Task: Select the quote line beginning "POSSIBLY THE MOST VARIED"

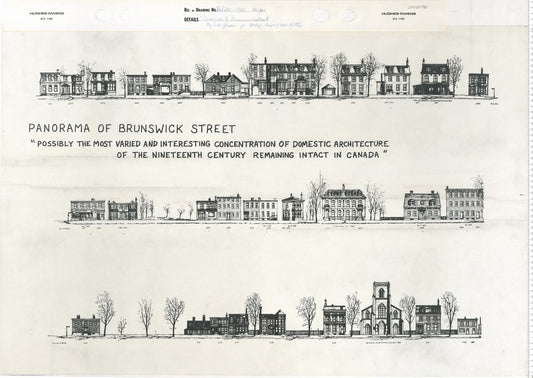Action: click(x=210, y=144)
